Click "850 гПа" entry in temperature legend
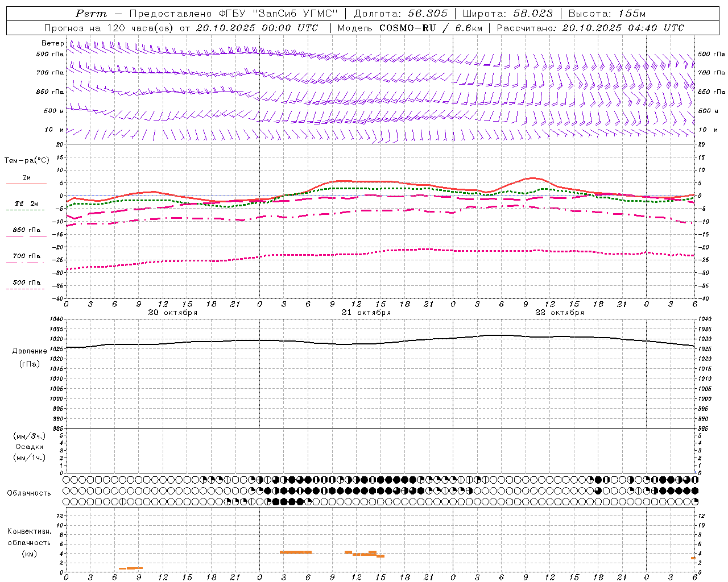The width and height of the screenshot is (728, 582). (26, 230)
